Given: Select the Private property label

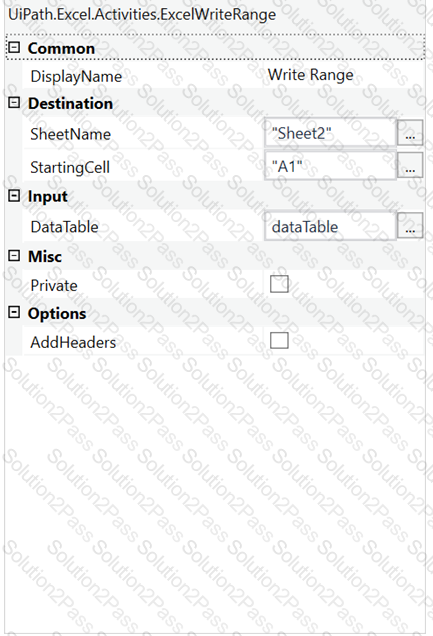Looking at the screenshot, I should point(54,286).
